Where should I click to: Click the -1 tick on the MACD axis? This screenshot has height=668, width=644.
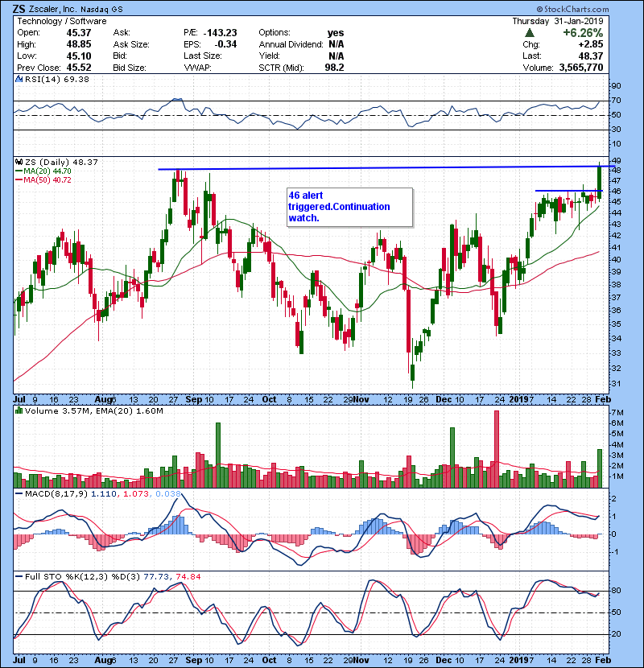point(616,552)
